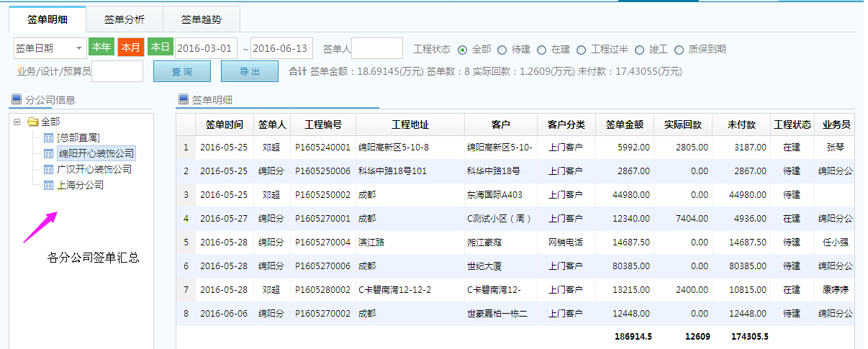This screenshot has width=868, height=349.
Task: Focus the 签单人 input field
Action: coord(376,48)
